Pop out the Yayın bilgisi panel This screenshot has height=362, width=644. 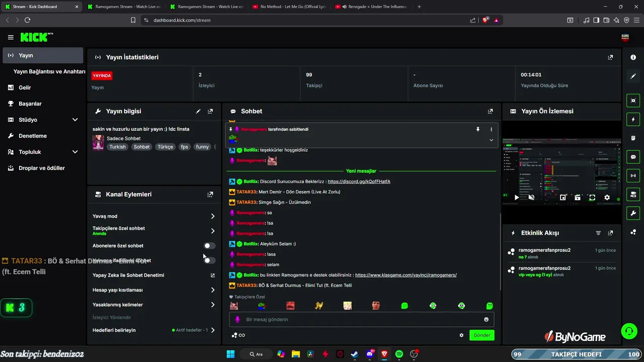coord(210,111)
